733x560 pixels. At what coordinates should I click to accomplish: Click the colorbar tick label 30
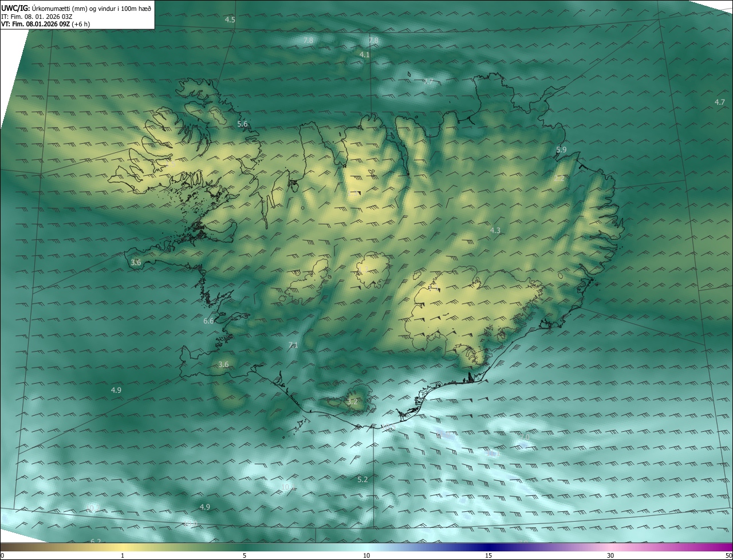[x=610, y=555]
